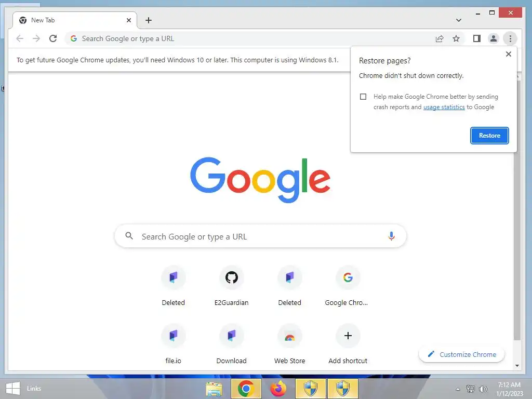Bookmark this tab with the star icon

coord(456,38)
